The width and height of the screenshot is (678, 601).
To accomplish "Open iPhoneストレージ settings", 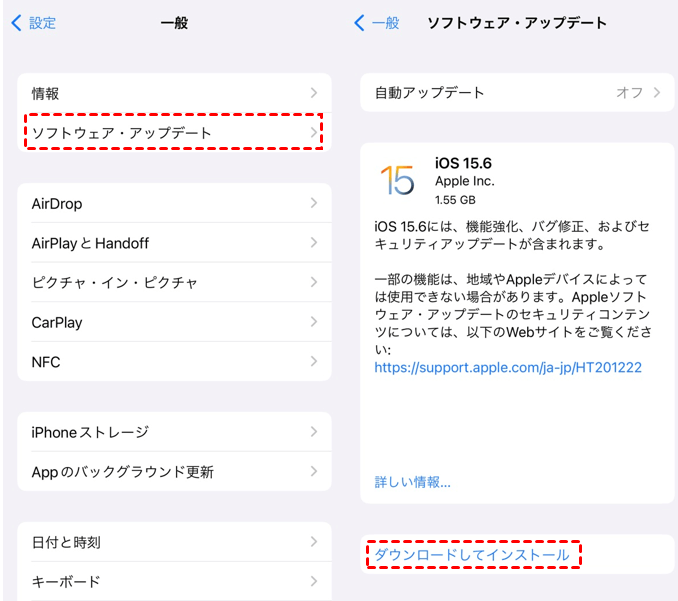I will 174,432.
